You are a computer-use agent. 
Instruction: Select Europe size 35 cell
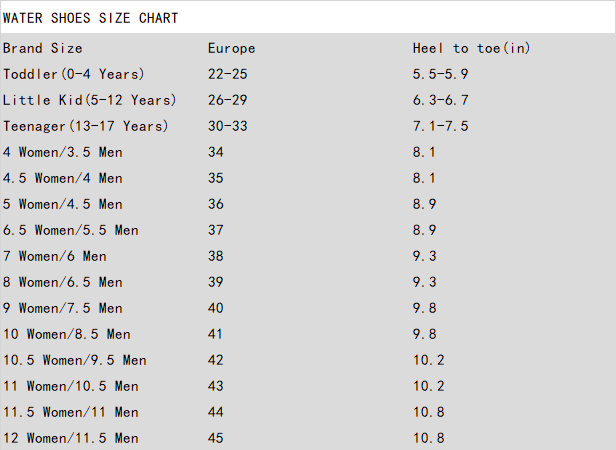[216, 178]
